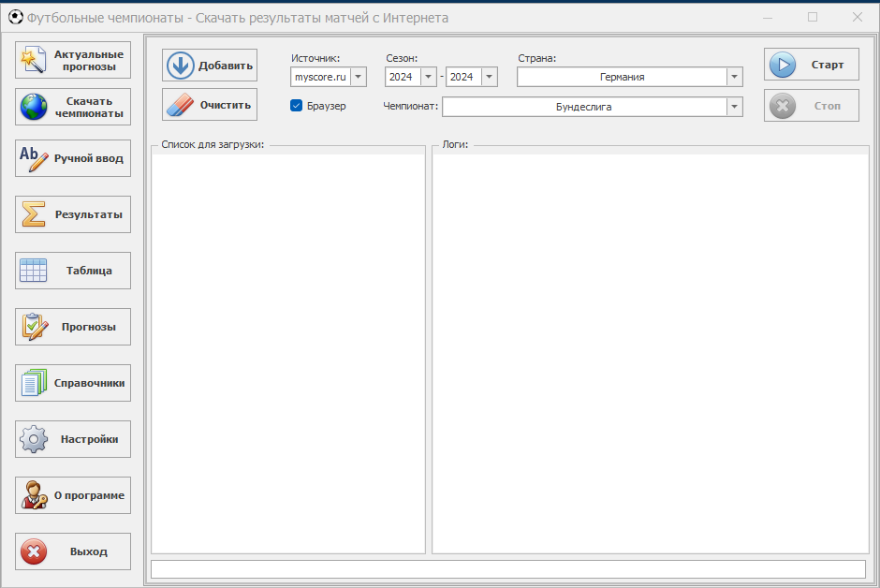Click the Очистить button label

point(226,105)
